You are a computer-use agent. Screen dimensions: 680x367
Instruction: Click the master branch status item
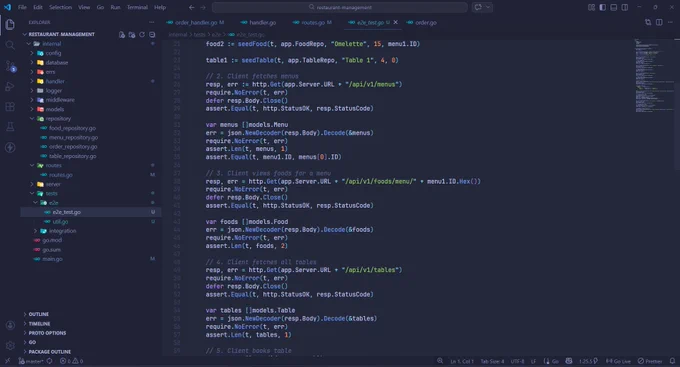[x=31, y=361]
